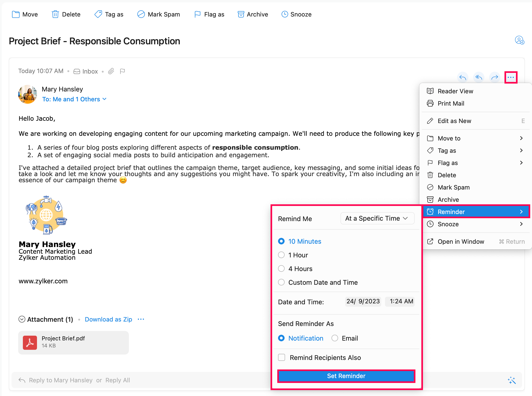Click the Forward arrow icon

[495, 77]
